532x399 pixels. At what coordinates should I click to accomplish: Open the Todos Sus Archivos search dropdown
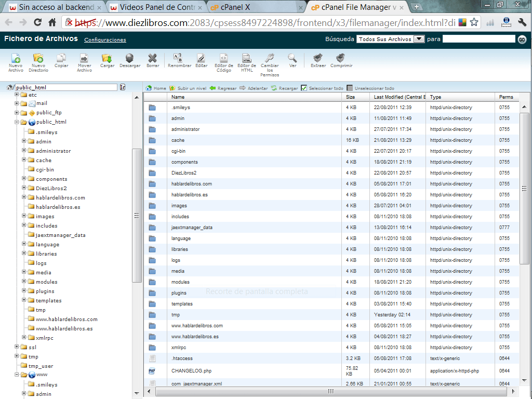click(390, 39)
